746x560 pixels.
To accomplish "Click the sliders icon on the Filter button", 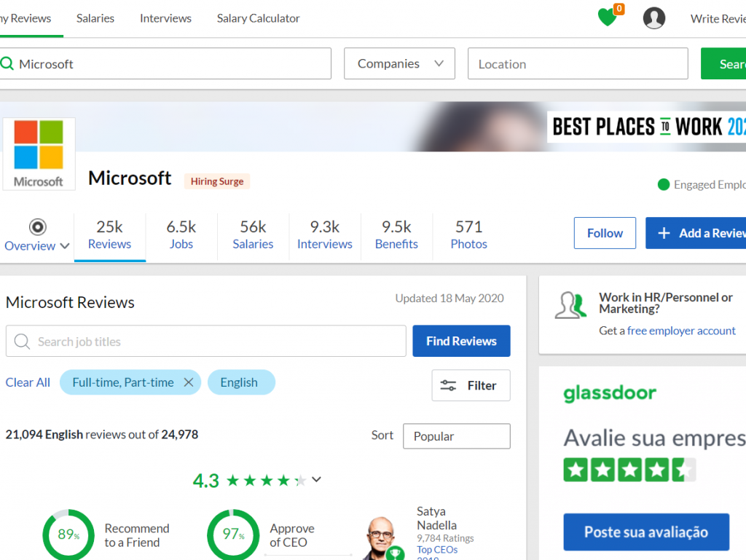I will point(448,385).
